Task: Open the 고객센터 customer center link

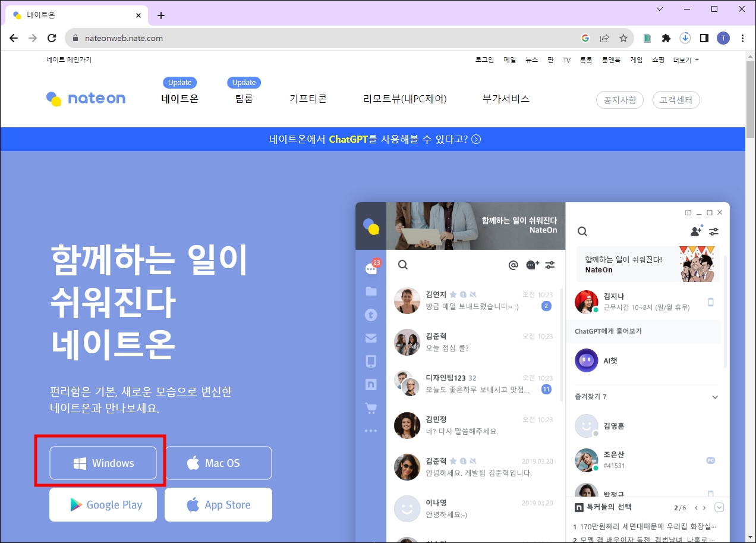Action: (676, 100)
